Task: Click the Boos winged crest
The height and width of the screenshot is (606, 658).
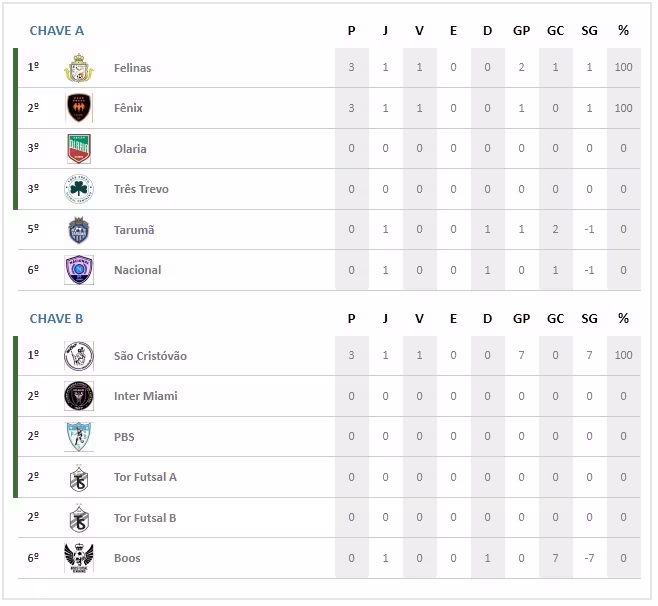Action: tap(79, 558)
